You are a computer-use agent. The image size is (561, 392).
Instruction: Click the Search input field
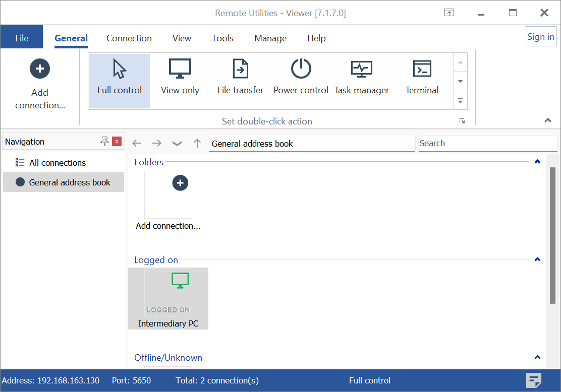487,143
